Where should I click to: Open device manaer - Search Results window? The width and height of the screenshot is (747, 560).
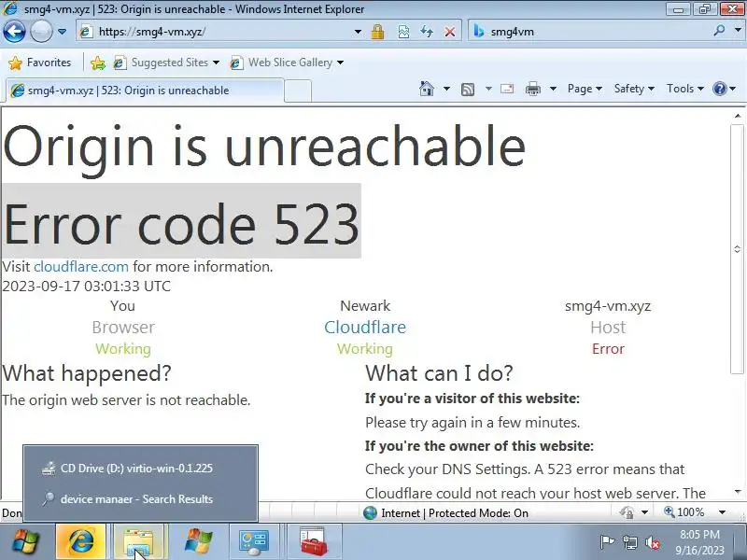(x=141, y=499)
